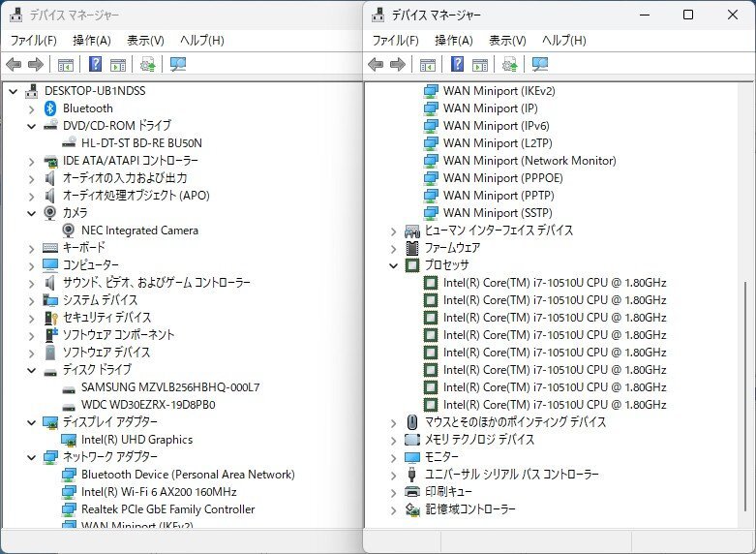Click the ディスク ドライブ drive icon
756x554 pixels.
[x=50, y=373]
